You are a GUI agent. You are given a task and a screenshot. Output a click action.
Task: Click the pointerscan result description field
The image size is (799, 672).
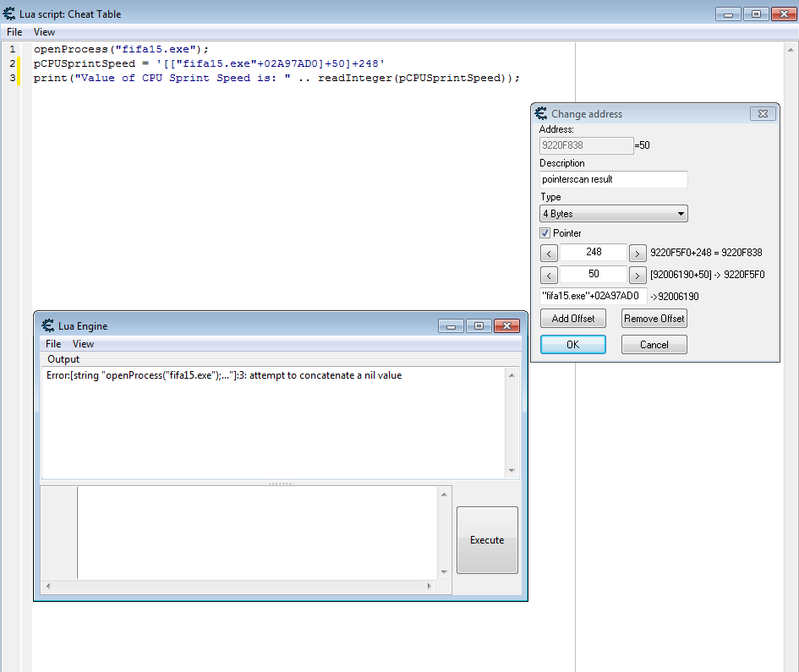[613, 179]
